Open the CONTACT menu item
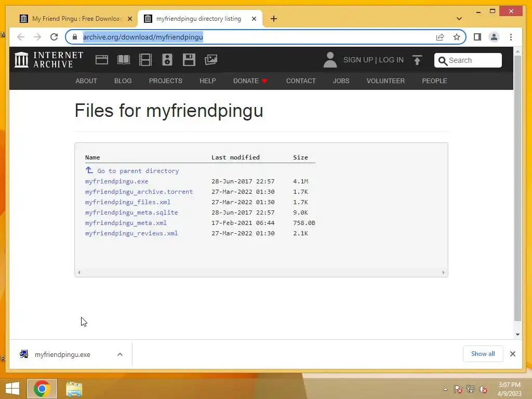 301,81
